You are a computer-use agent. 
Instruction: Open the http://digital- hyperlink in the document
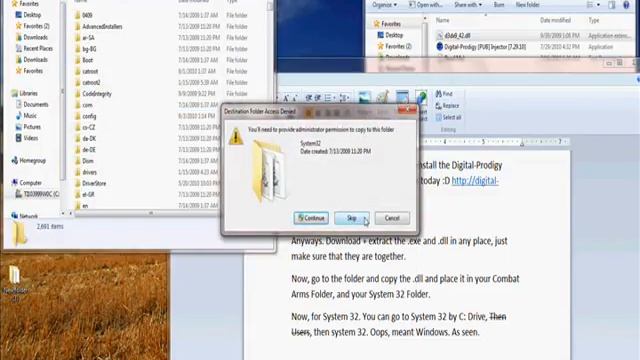(x=475, y=181)
